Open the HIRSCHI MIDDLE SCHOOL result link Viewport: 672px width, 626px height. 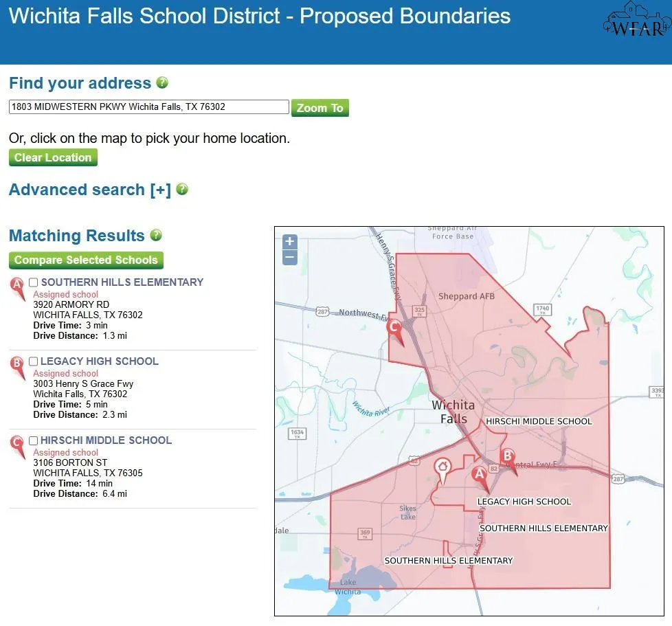tap(107, 440)
